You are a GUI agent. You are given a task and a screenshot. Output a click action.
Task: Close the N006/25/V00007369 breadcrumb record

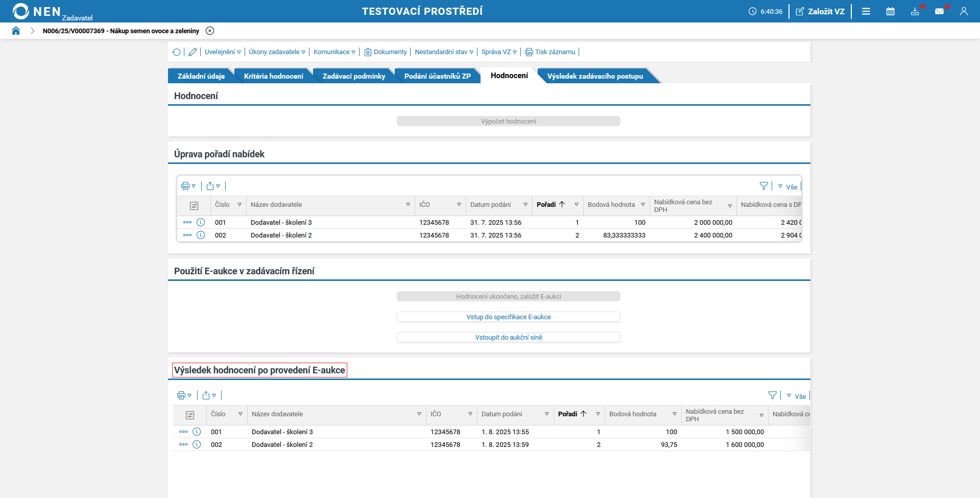pyautogui.click(x=210, y=31)
